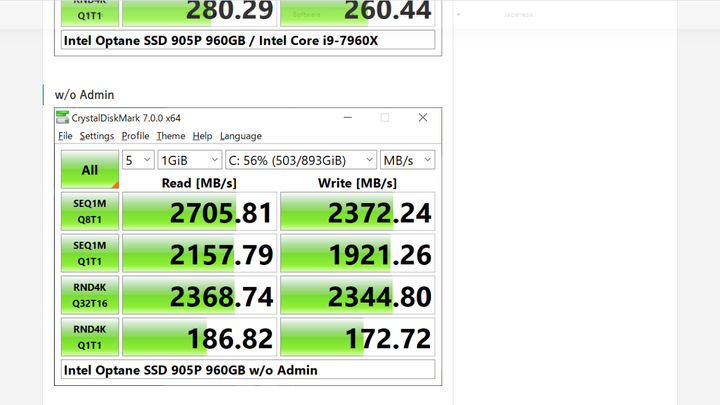Viewport: 720px width, 405px height.
Task: Open the MB/s unit dropdown
Action: pyautogui.click(x=407, y=160)
